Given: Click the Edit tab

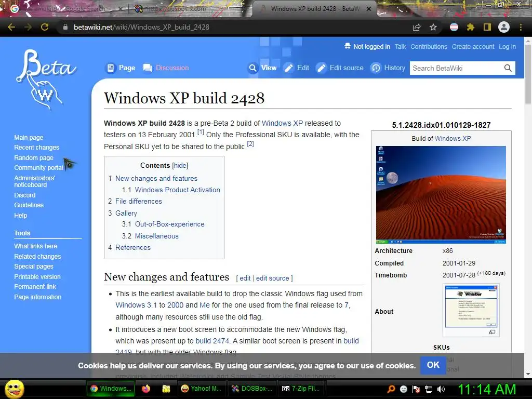Looking at the screenshot, I should (296, 68).
